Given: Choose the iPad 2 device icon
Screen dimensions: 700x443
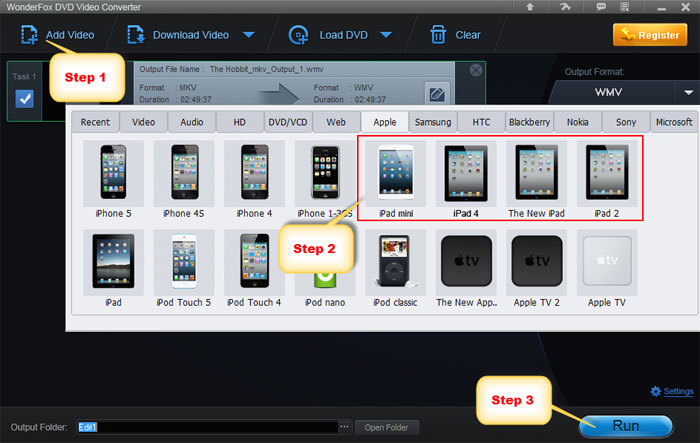Looking at the screenshot, I should click(607, 173).
